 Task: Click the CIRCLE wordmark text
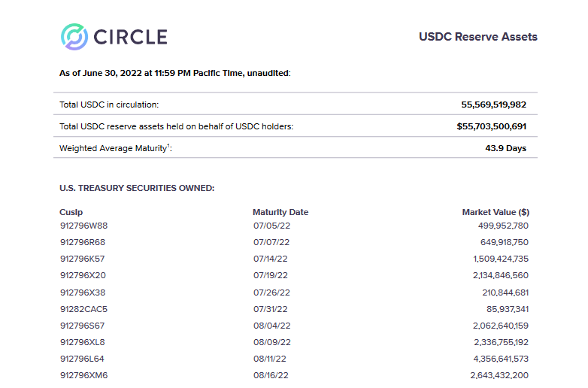coord(131,37)
